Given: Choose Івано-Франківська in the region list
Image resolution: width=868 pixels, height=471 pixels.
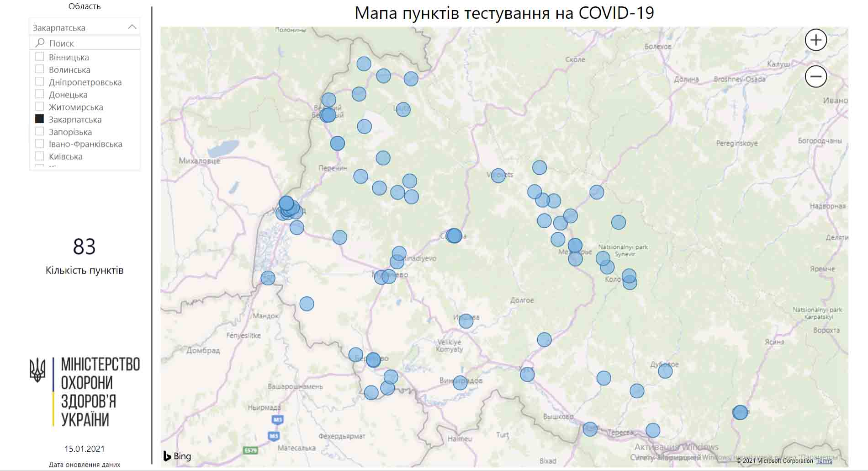Looking at the screenshot, I should coord(85,144).
